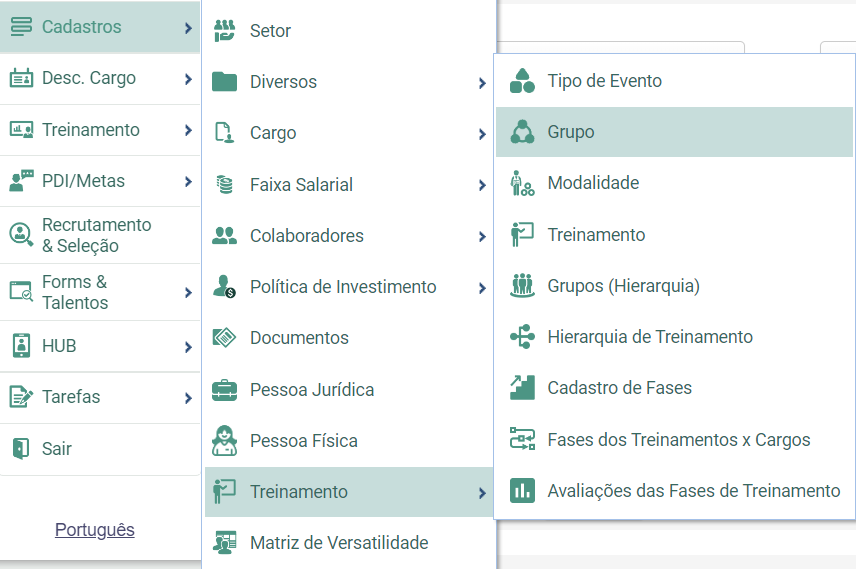Click the Avaliações bar chart icon
This screenshot has height=569, width=856.
pos(522,490)
